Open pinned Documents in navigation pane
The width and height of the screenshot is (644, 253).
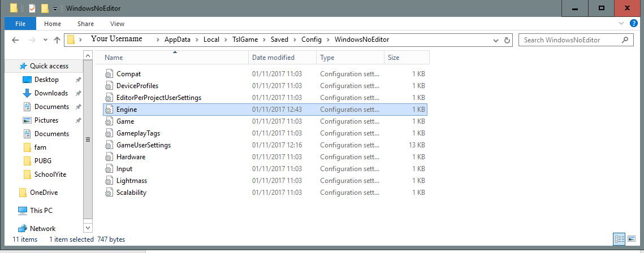coord(51,107)
